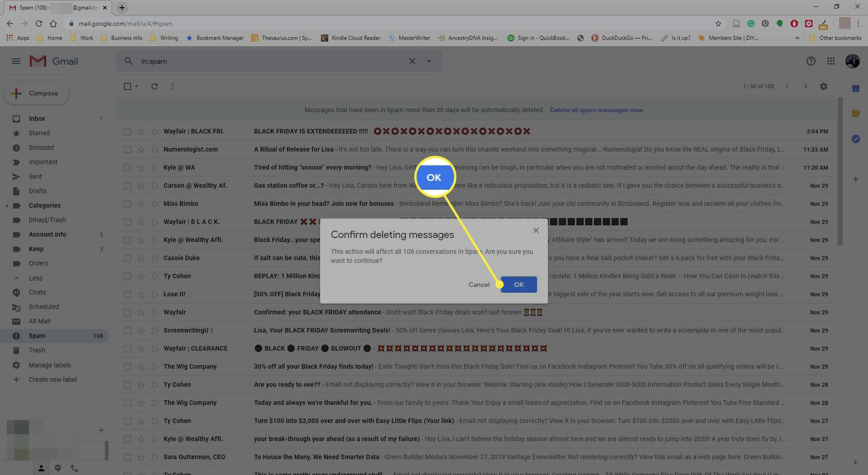Star the Sara Gutterman, CEO email
Screen dimensions: 868x475
point(141,457)
